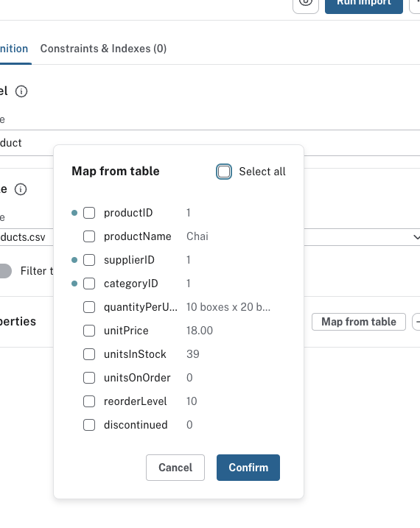Image resolution: width=420 pixels, height=528 pixels.
Task: Switch to the Definition tab
Action: click(14, 49)
